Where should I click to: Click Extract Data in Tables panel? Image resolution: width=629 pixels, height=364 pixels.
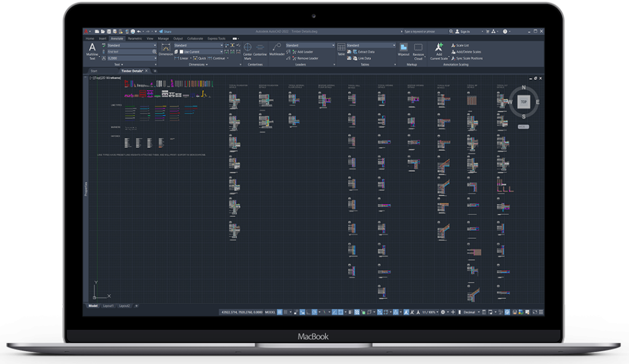point(364,52)
